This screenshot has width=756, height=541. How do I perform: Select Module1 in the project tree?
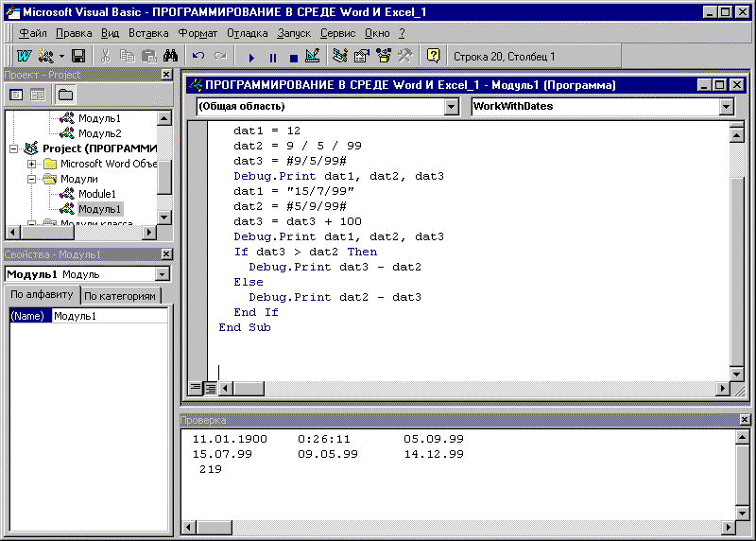point(97,194)
